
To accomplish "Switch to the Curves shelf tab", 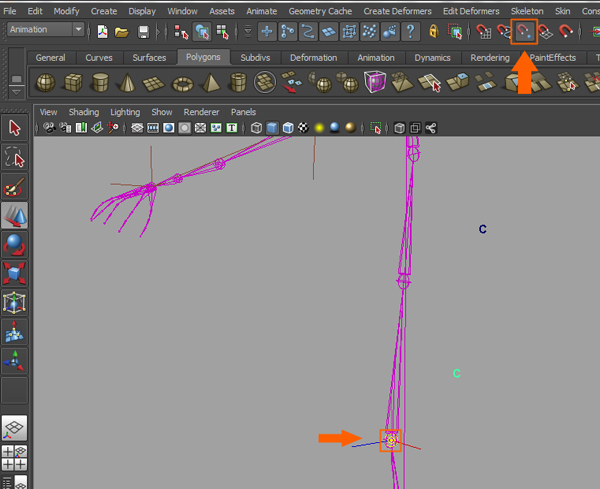I will (x=99, y=58).
